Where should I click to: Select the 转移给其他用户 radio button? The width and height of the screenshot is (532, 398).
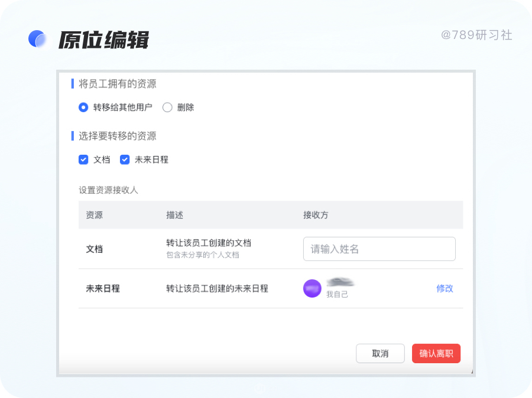click(x=83, y=107)
